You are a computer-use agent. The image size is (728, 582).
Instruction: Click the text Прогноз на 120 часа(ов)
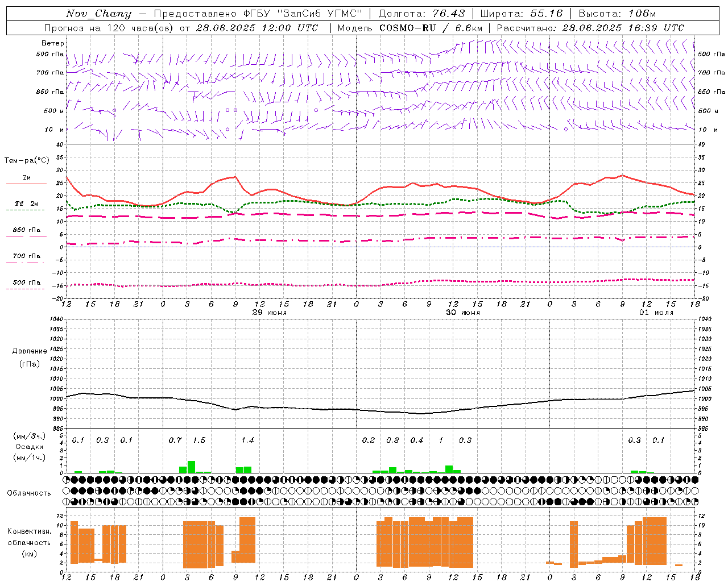click(109, 28)
